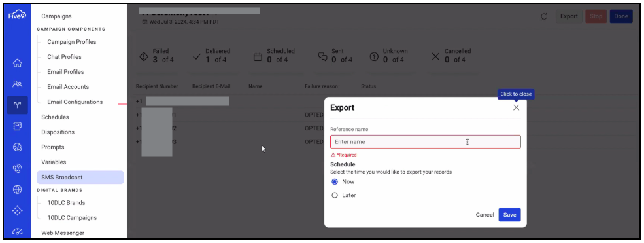644x243 pixels.
Task: Open the diamond-shaped icon in left rail
Action: [17, 210]
